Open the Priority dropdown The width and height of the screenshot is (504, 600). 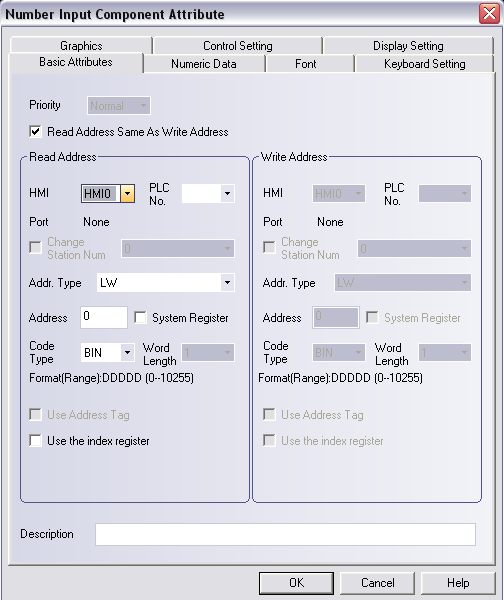[x=119, y=105]
